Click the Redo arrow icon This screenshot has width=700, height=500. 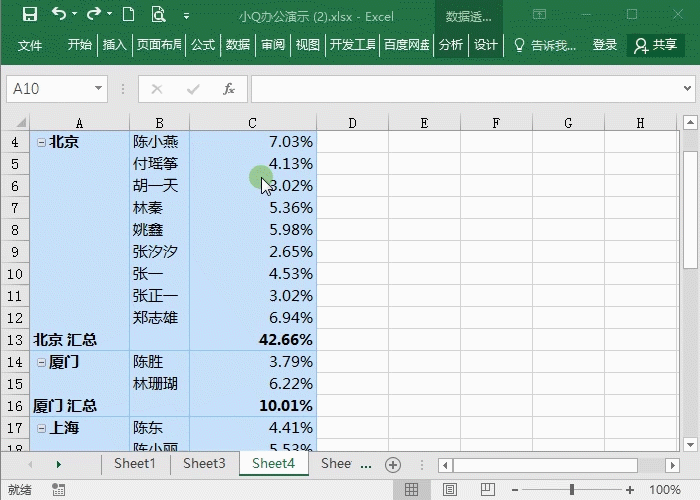click(x=93, y=14)
